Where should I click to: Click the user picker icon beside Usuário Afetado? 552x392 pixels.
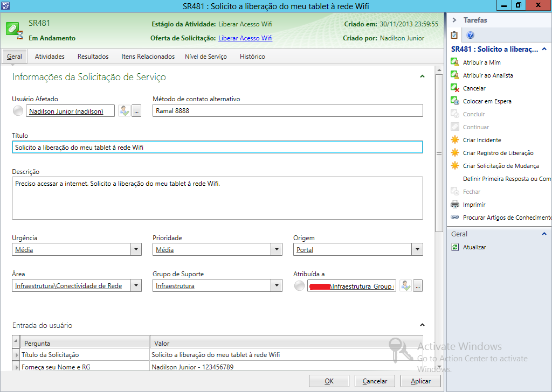pos(124,111)
